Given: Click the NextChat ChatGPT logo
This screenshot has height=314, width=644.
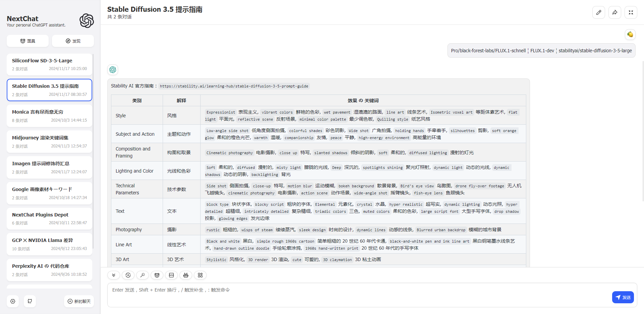Looking at the screenshot, I should coord(87,21).
